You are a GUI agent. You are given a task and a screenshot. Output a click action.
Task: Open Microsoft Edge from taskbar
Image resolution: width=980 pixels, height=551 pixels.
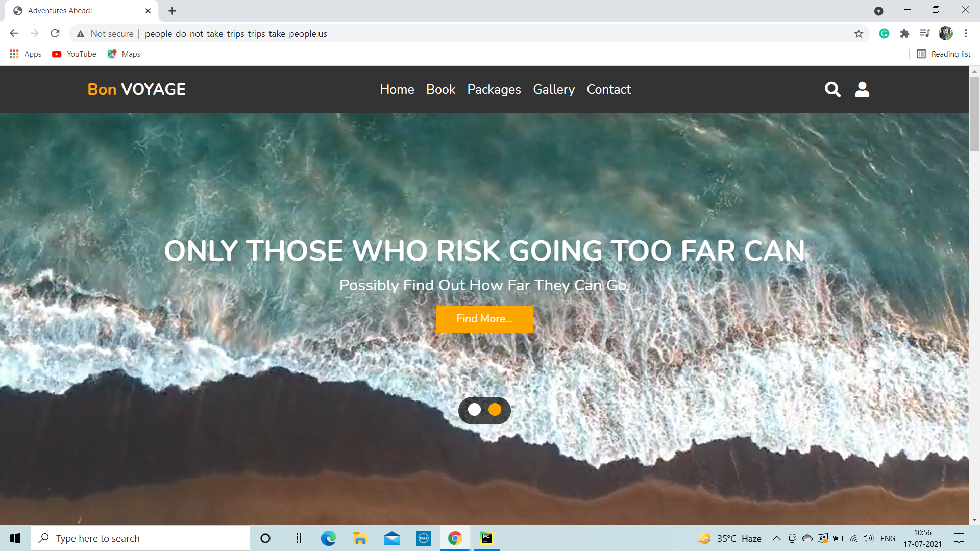pos(328,538)
